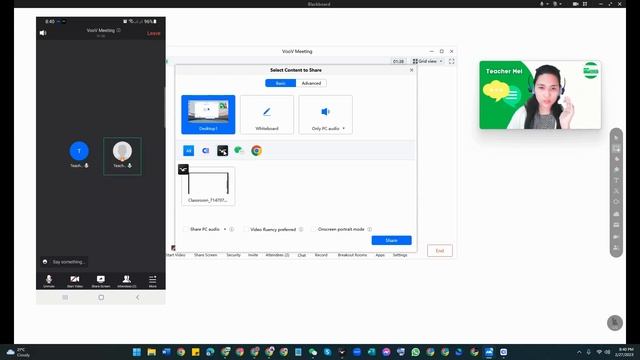The height and width of the screenshot is (360, 640).
Task: Enable the Share PC audio checkbox
Action: tap(186, 229)
